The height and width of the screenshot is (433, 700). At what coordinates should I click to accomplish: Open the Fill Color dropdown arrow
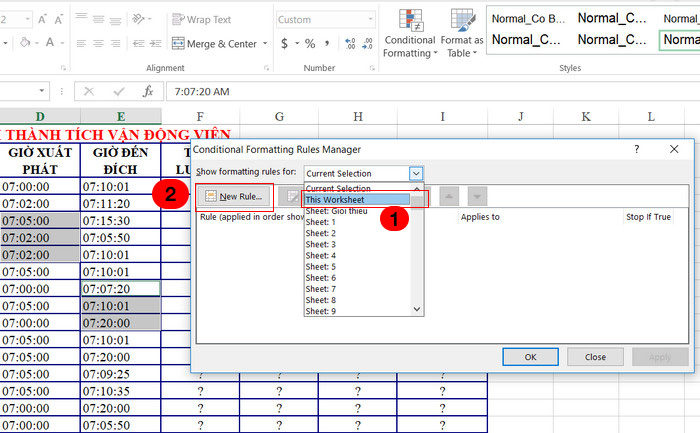37,43
